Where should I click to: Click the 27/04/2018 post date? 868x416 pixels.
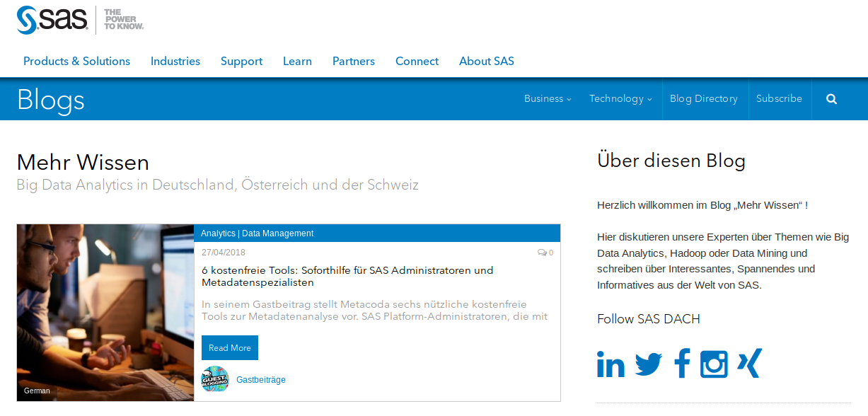point(224,253)
